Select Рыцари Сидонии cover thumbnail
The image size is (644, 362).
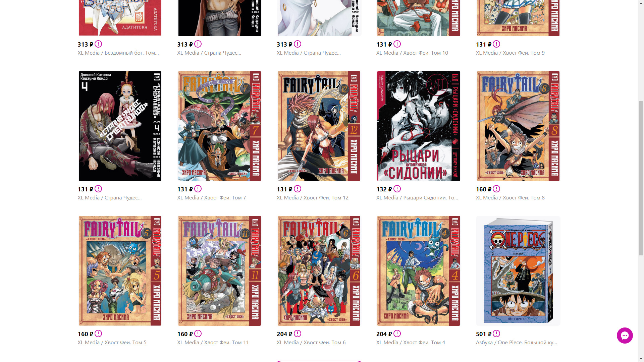[x=419, y=126]
